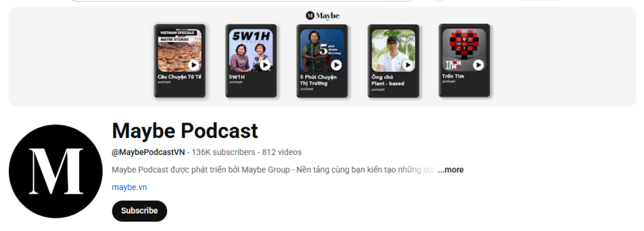Screen dimensions: 644x231
Task: Click the Maybe logo atop the banner
Action: click(x=323, y=16)
